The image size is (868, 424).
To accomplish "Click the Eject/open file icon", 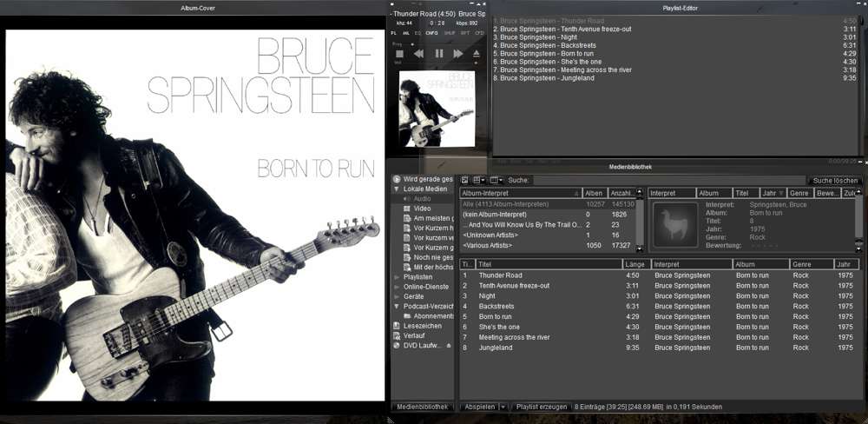I will tap(477, 54).
